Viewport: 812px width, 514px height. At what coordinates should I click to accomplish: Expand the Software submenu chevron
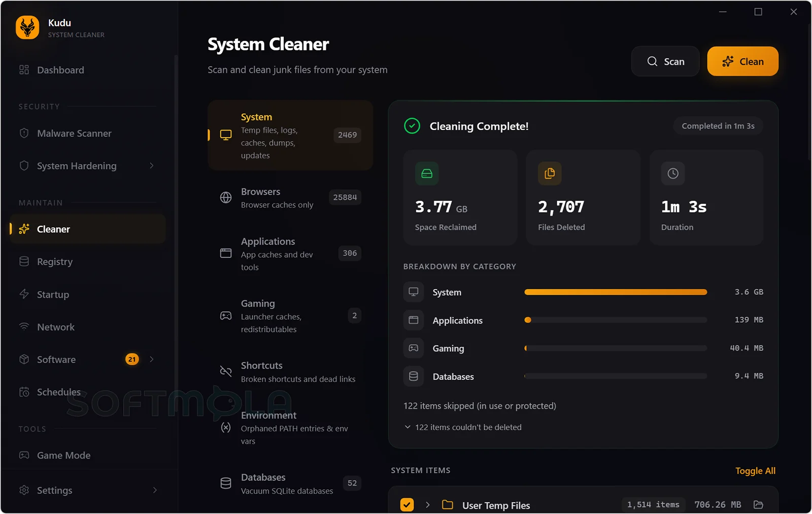click(x=152, y=359)
